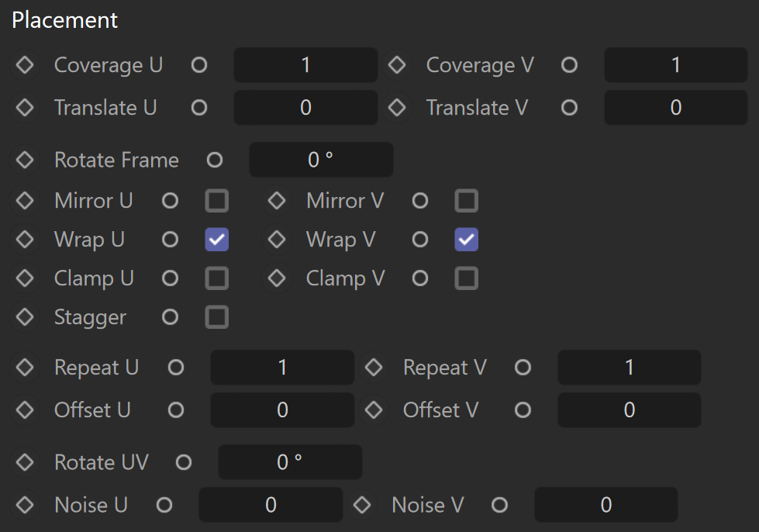Click the Noise U value field
Image resolution: width=759 pixels, height=532 pixels.
tap(271, 505)
